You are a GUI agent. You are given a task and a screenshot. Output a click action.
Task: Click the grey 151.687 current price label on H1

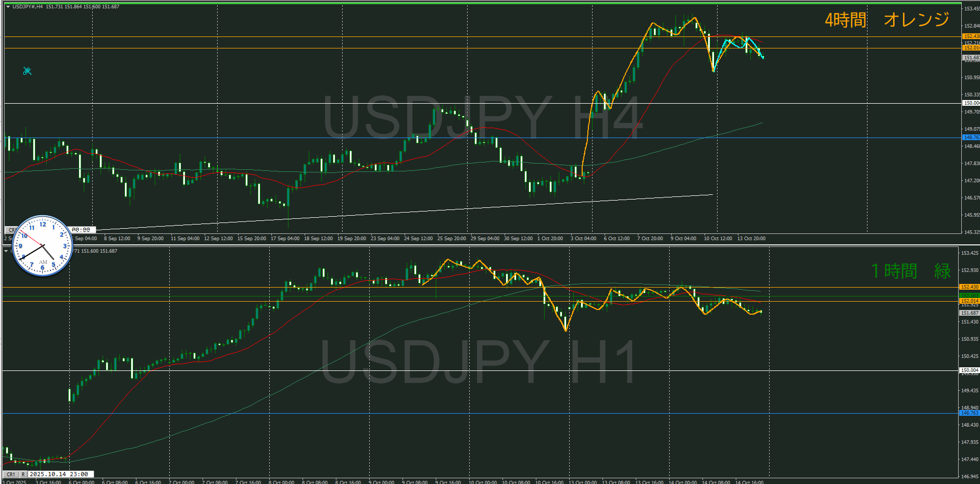coord(969,313)
